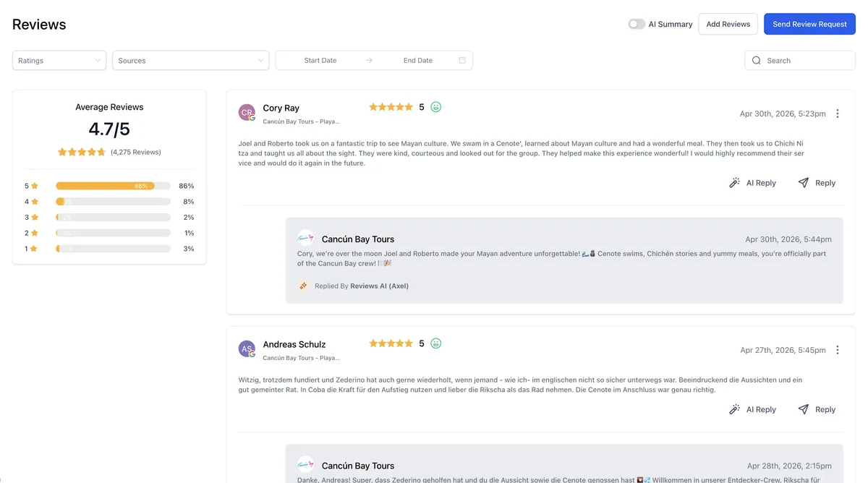Click the Add Reviews button

728,24
